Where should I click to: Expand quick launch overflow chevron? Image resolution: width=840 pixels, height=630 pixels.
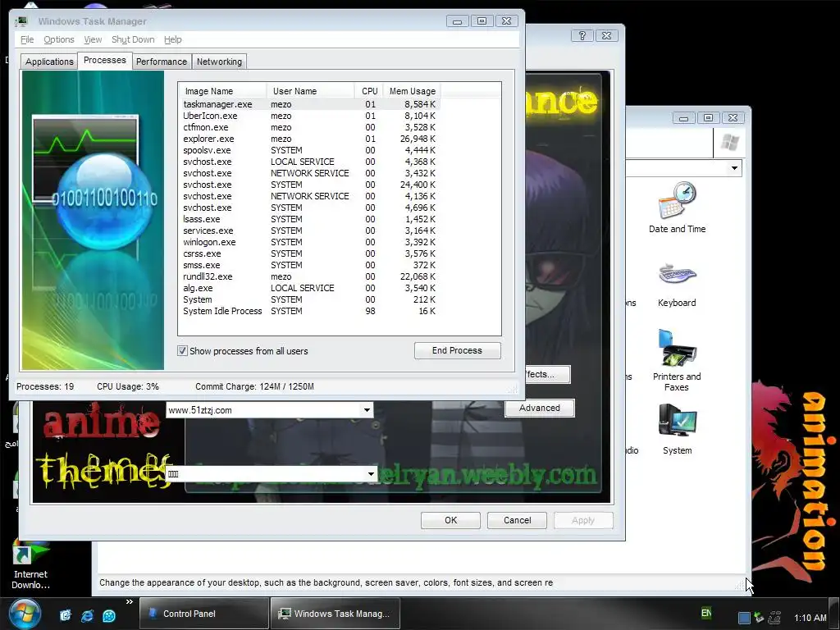(x=129, y=602)
